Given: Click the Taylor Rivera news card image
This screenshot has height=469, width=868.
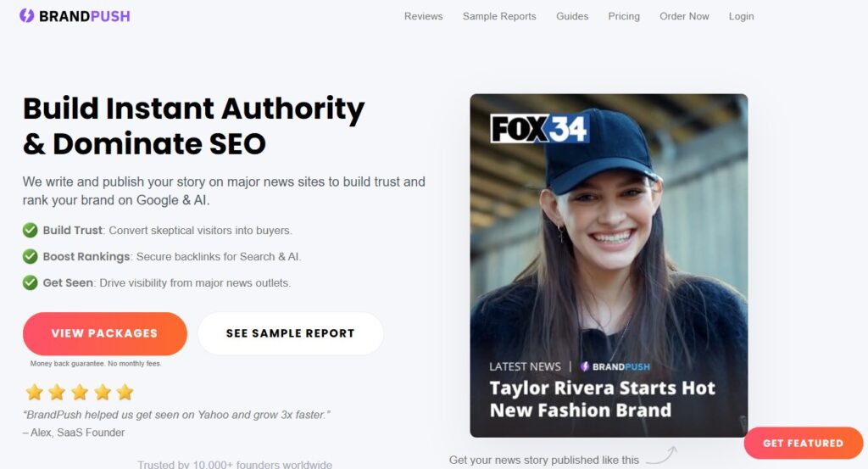Looking at the screenshot, I should click(609, 265).
